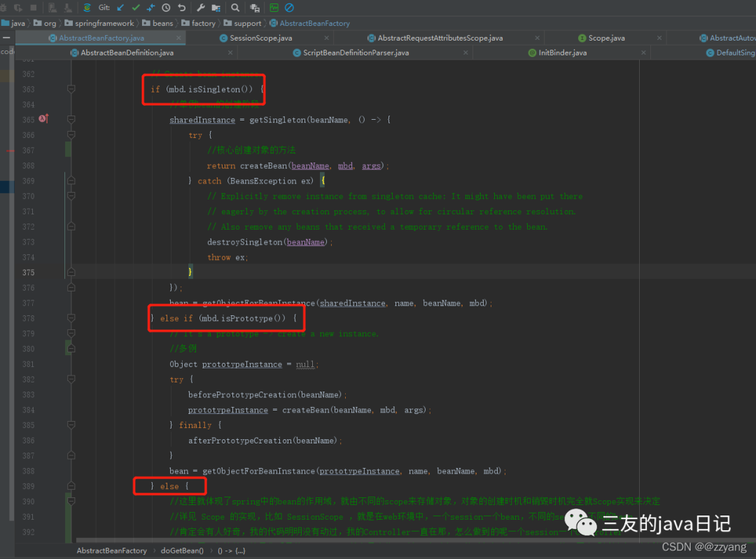
Task: Click destroySingleton call on line 373
Action: [245, 242]
